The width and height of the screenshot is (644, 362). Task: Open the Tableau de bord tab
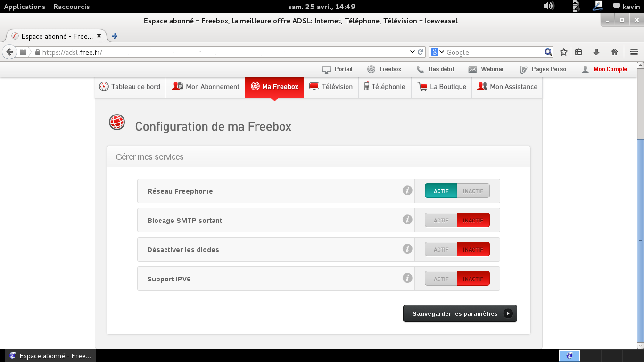[x=131, y=87]
